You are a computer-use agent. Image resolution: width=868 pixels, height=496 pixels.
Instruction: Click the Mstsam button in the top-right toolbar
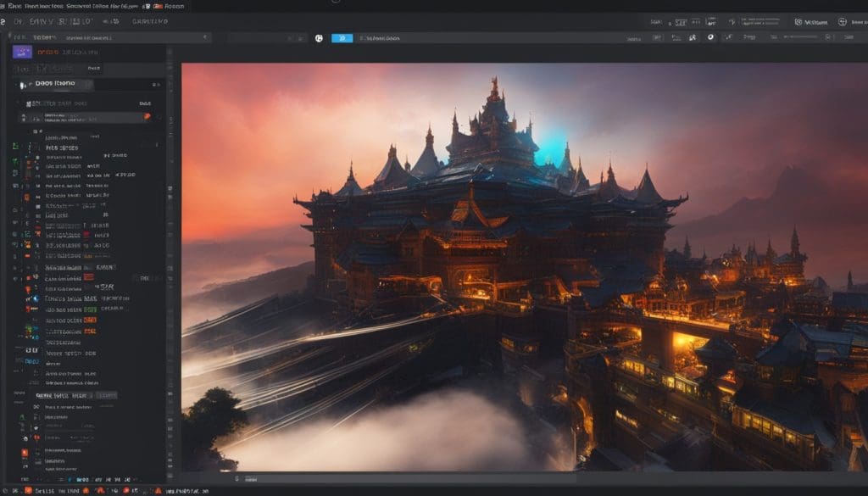point(815,22)
